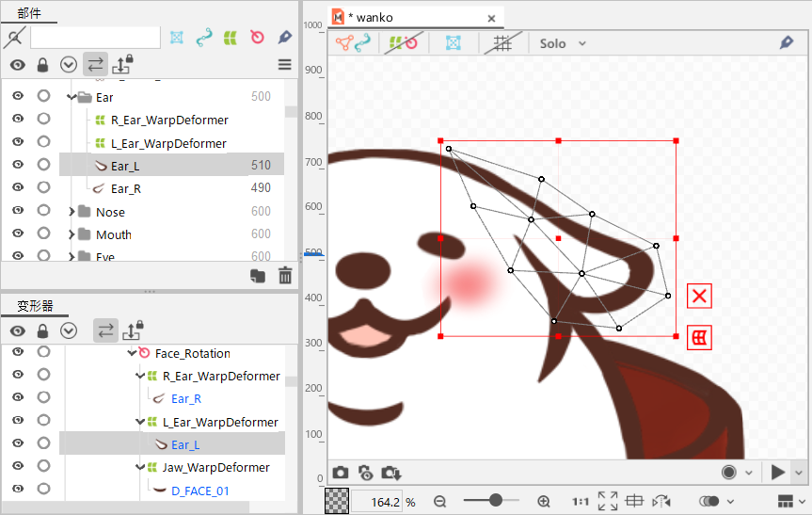Expand the Nose folder in parts tree
Viewport: 812px width, 515px height.
point(72,212)
